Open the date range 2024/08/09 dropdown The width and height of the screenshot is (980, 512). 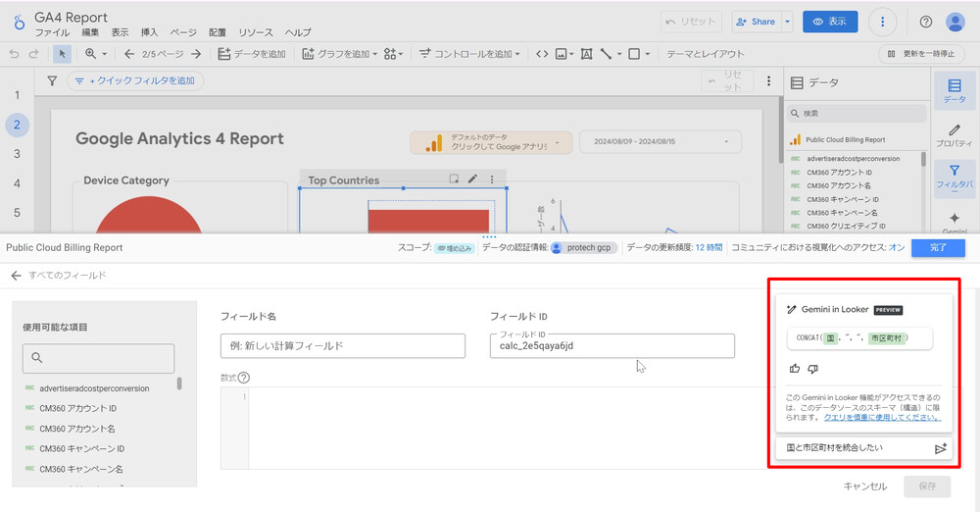[661, 142]
